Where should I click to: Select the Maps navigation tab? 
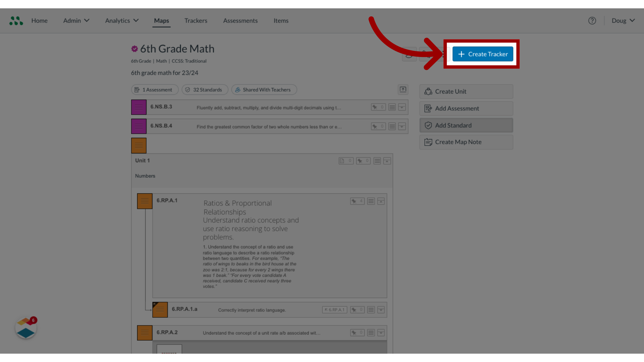pos(161,20)
